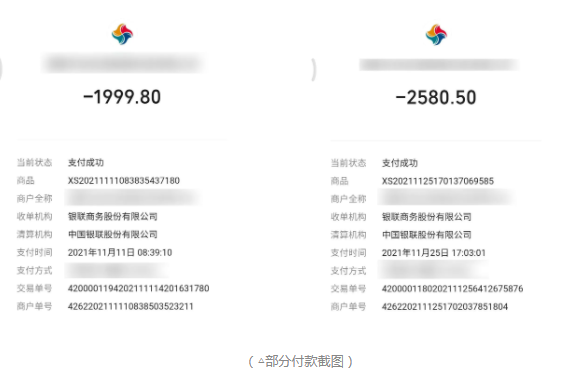This screenshot has height=383, width=574.
Task: Click the right receipt's colorful pinwheel logo
Action: coord(436,34)
